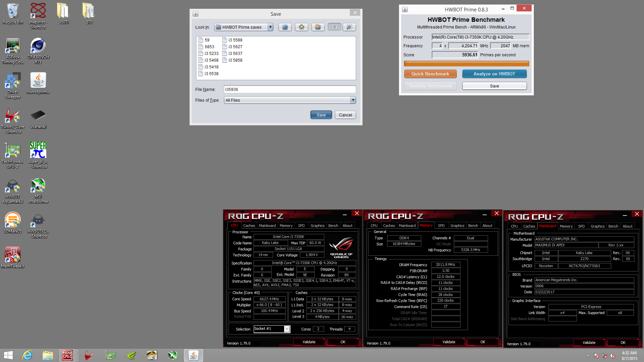The height and width of the screenshot is (362, 644).
Task: Launch ASRock Timing Configurator icon
Action: point(13,51)
